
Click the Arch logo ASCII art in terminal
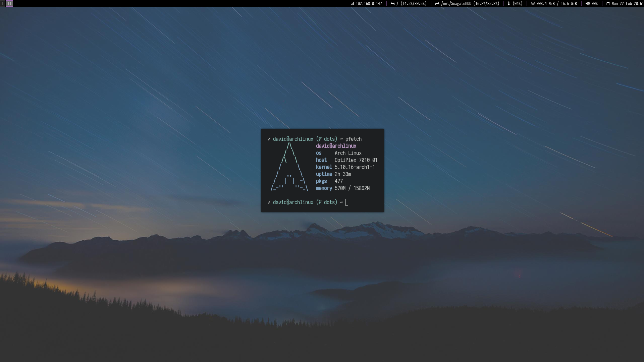click(289, 167)
